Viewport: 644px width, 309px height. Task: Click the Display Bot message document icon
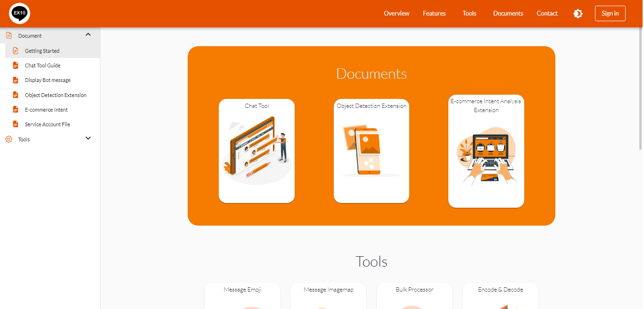16,80
